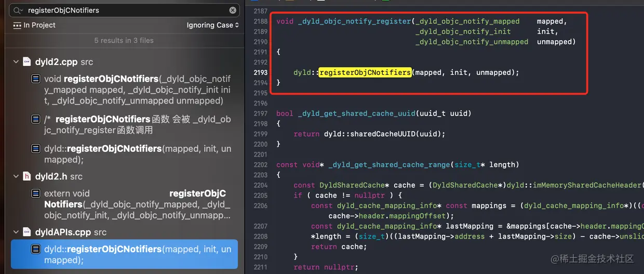644x274 pixels.
Task: Select the void registerObjCNotifiers result
Action: [x=124, y=89]
